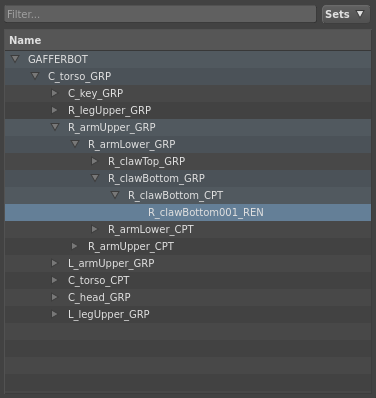Select the C_torso_CPT label
376x398 pixels.
point(98,280)
